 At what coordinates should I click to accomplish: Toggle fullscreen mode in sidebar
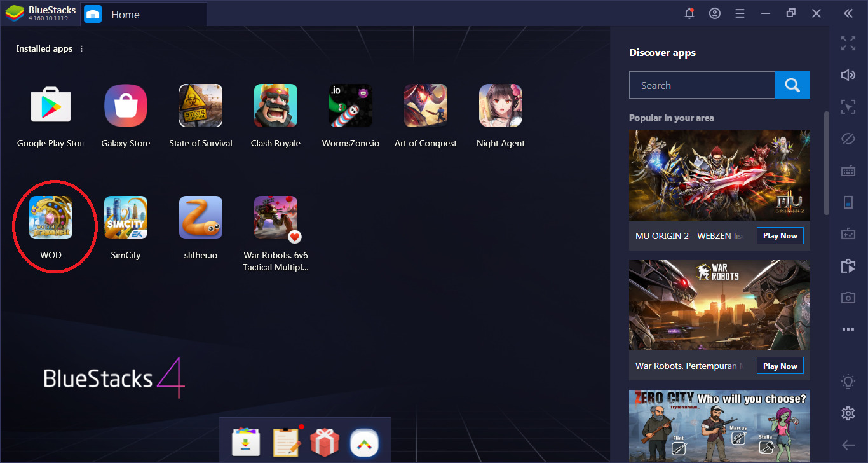848,43
